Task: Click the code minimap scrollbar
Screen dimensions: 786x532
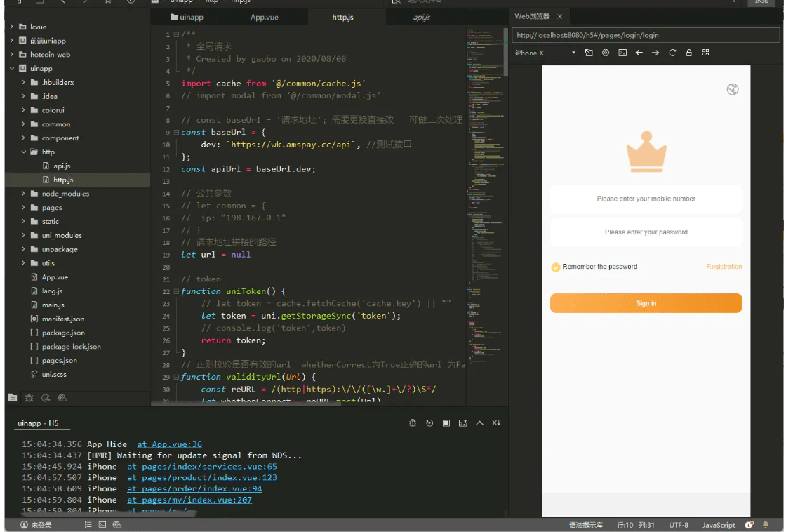Action: pos(505,53)
